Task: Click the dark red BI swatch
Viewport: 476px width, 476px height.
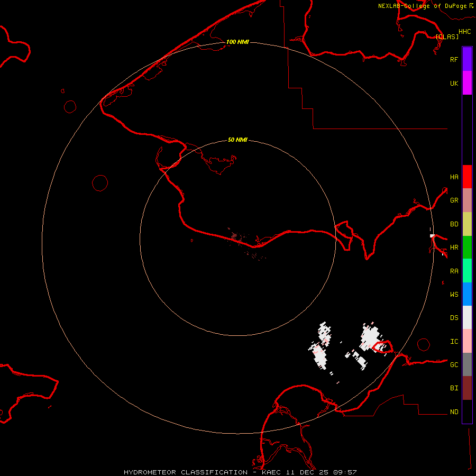Action: coord(467,388)
